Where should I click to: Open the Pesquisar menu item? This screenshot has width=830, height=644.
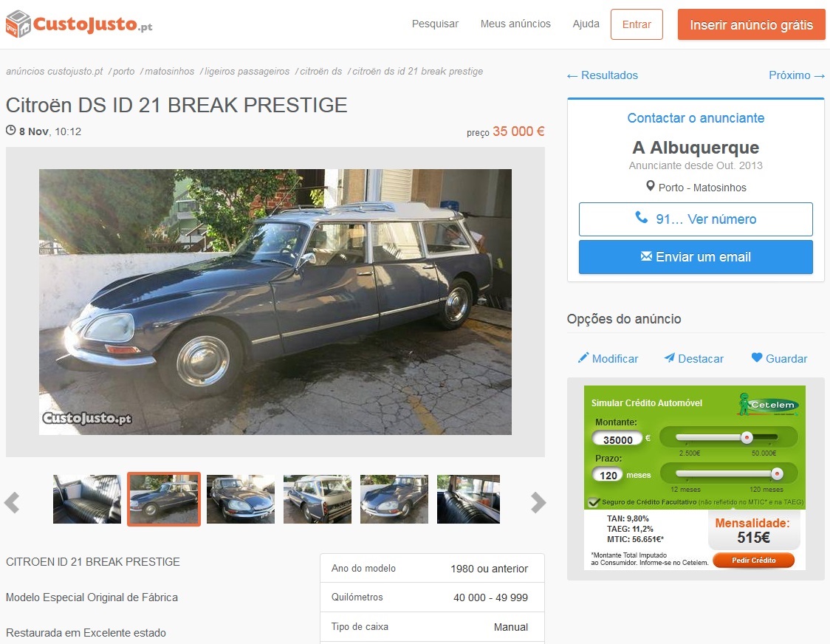pyautogui.click(x=435, y=24)
